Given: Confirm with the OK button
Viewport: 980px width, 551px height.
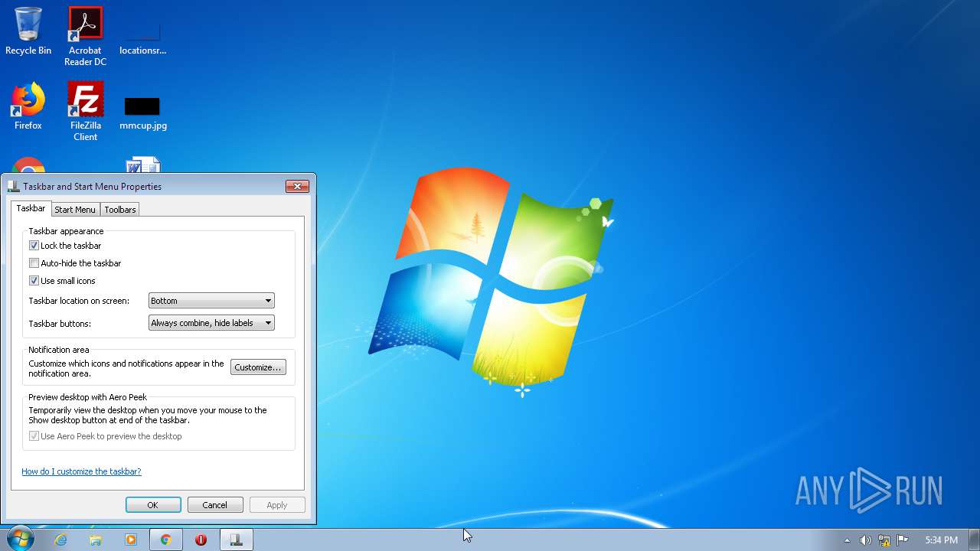Looking at the screenshot, I should click(x=153, y=505).
